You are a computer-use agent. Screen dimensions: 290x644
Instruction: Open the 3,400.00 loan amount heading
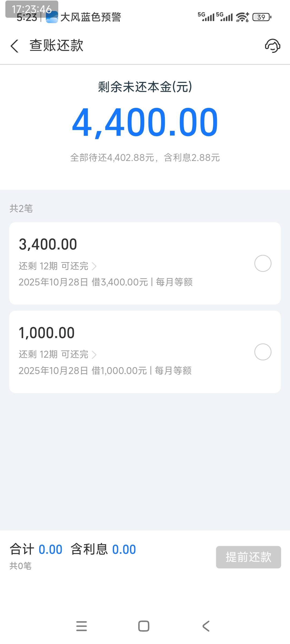click(48, 244)
